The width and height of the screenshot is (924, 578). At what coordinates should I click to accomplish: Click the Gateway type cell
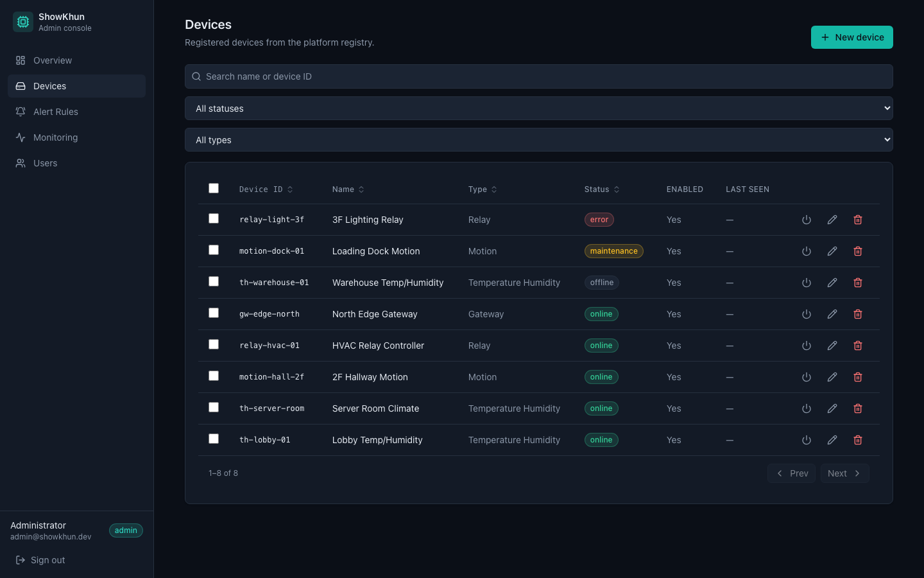click(486, 314)
